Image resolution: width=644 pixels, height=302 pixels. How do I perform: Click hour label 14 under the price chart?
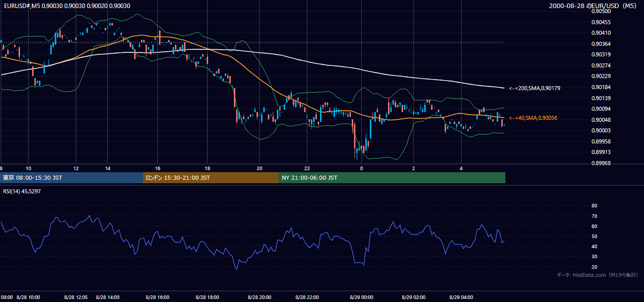click(107, 168)
